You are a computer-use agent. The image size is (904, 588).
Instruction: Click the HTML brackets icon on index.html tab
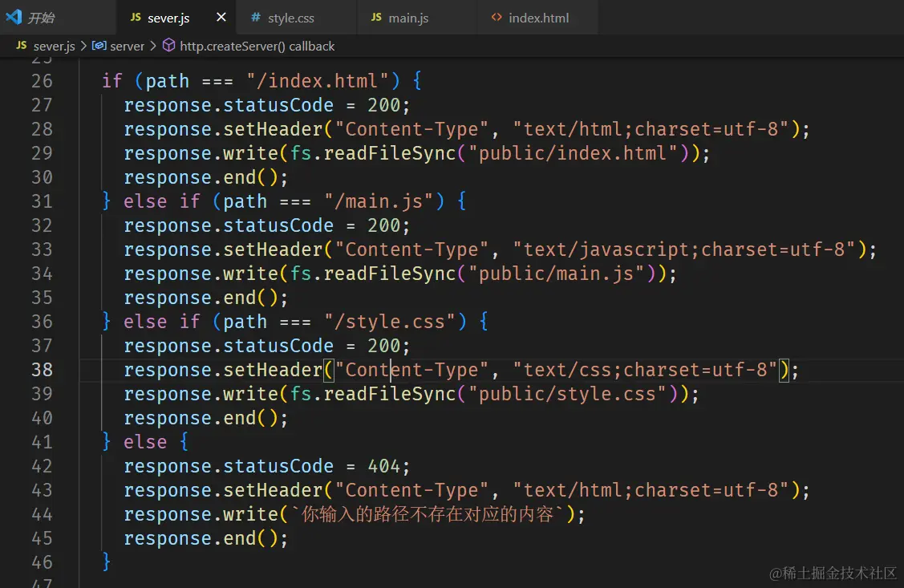pos(497,18)
